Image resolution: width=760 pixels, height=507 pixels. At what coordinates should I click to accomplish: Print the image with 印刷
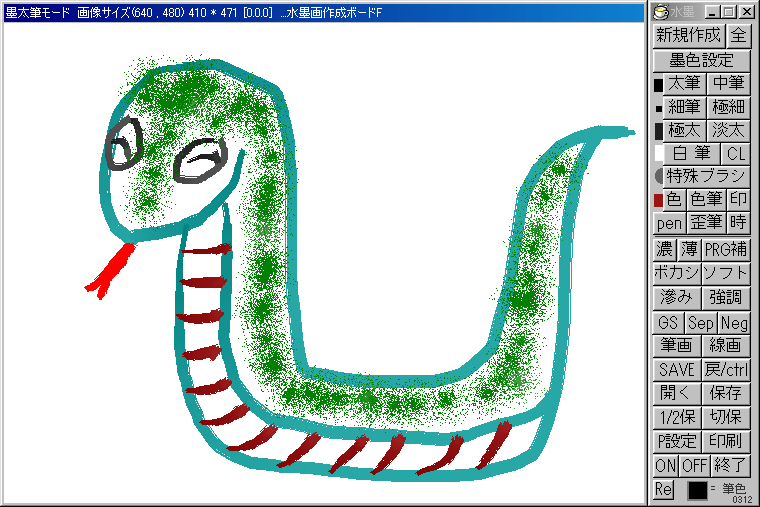click(726, 441)
